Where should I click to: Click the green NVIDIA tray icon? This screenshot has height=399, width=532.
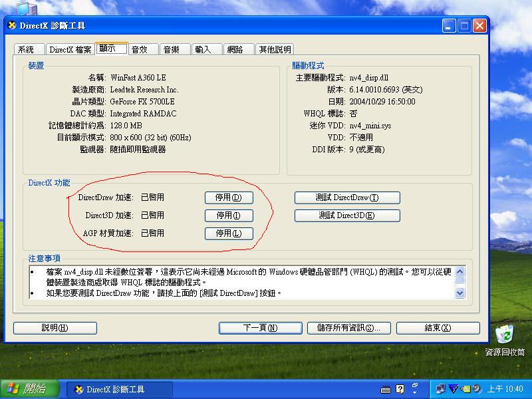465,389
